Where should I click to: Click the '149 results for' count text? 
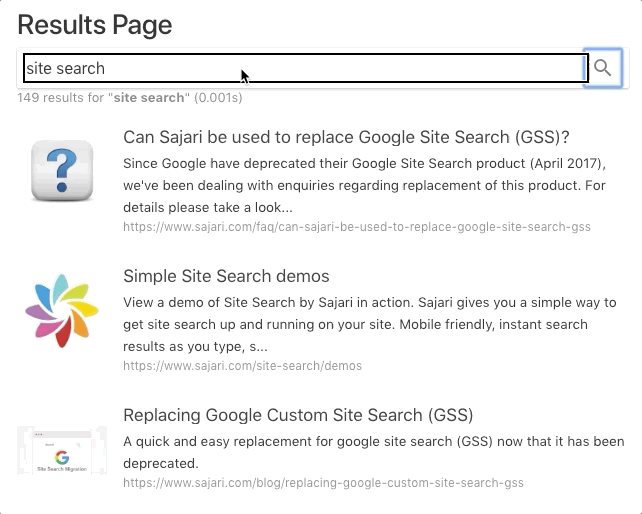pos(63,98)
